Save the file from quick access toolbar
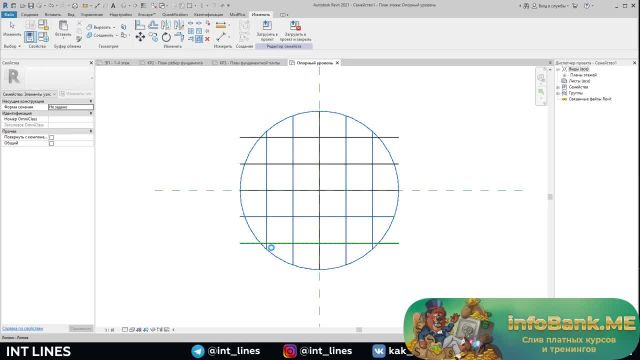The width and height of the screenshot is (640, 360). click(30, 6)
